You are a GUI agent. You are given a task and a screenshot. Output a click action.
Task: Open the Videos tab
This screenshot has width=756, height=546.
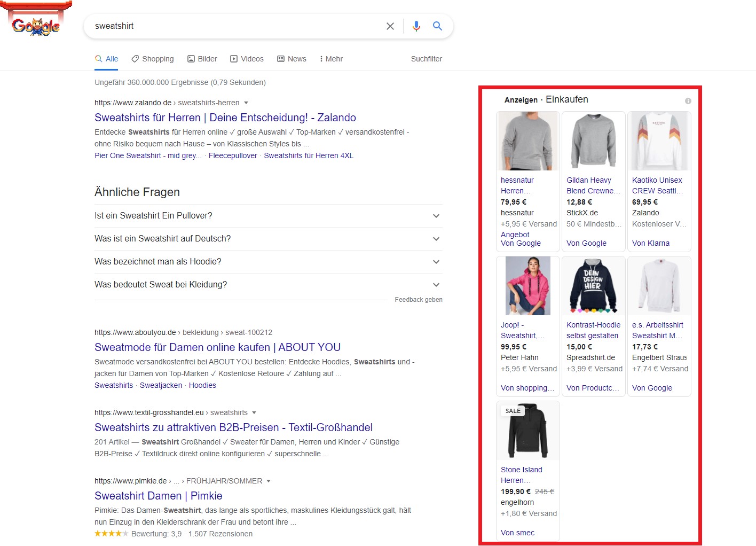(247, 59)
